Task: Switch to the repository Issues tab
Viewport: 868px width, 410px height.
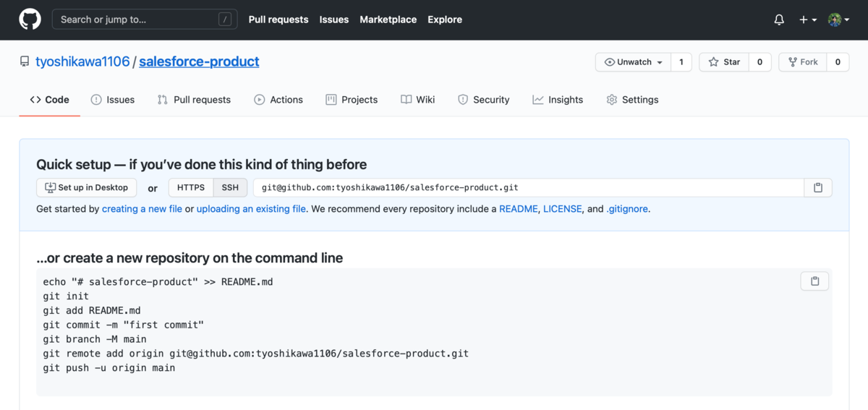Action: point(113,100)
